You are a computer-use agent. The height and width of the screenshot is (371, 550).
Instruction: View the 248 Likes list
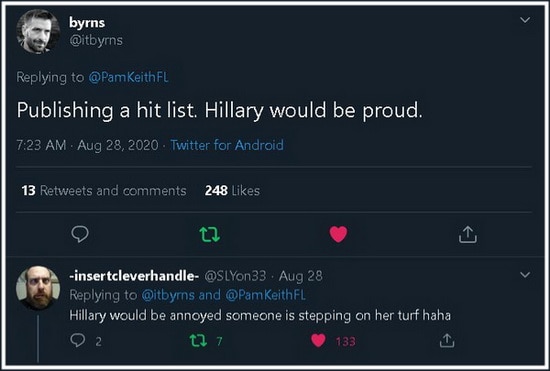pos(232,190)
